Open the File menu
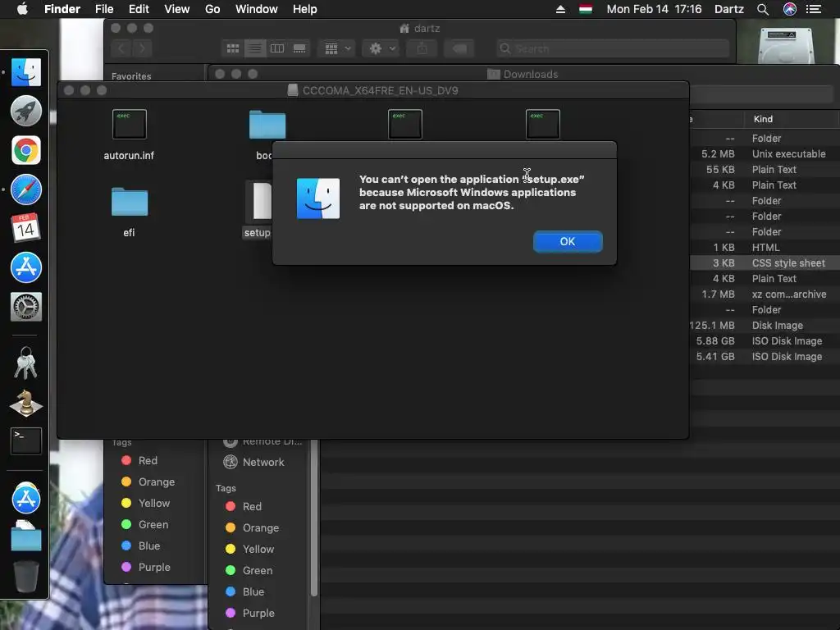840x630 pixels. (x=104, y=9)
